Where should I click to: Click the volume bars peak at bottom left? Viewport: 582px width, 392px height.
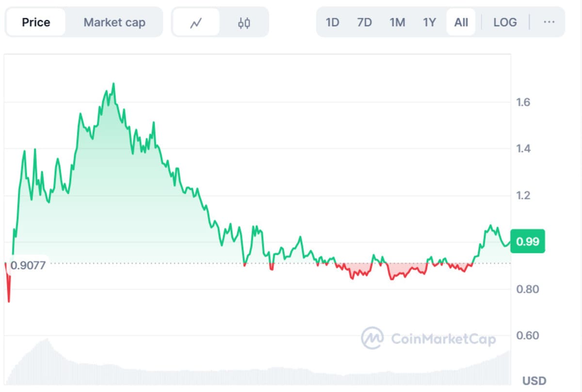(47, 339)
